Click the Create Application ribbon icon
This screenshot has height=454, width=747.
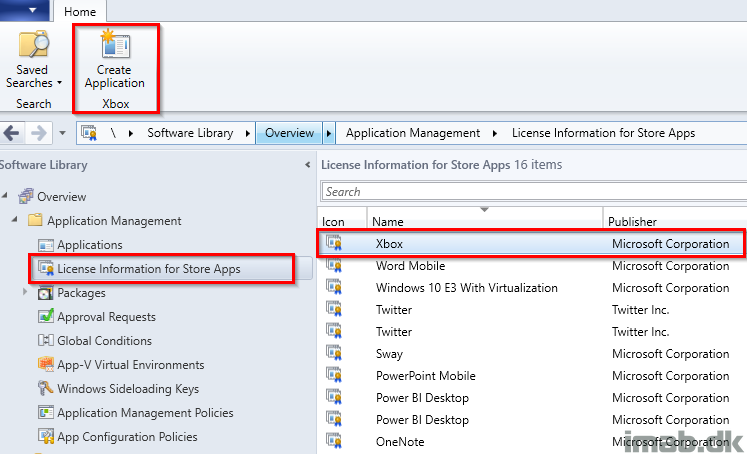(x=115, y=45)
